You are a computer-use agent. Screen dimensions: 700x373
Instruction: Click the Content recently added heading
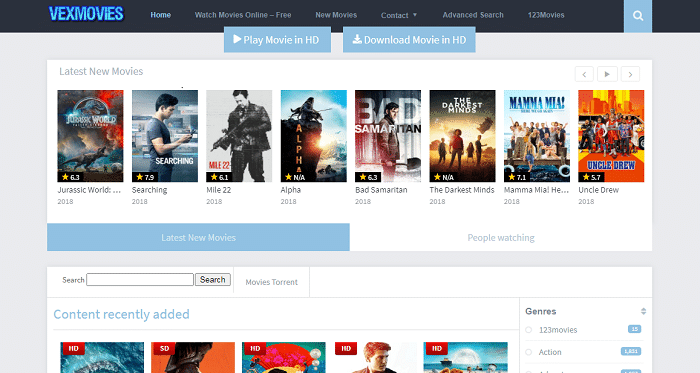pyautogui.click(x=121, y=315)
